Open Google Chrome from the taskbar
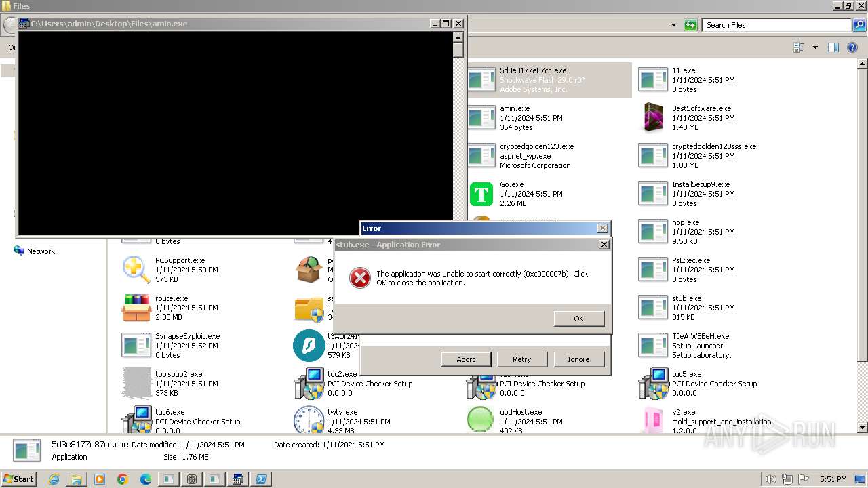The width and height of the screenshot is (868, 488). 123,479
